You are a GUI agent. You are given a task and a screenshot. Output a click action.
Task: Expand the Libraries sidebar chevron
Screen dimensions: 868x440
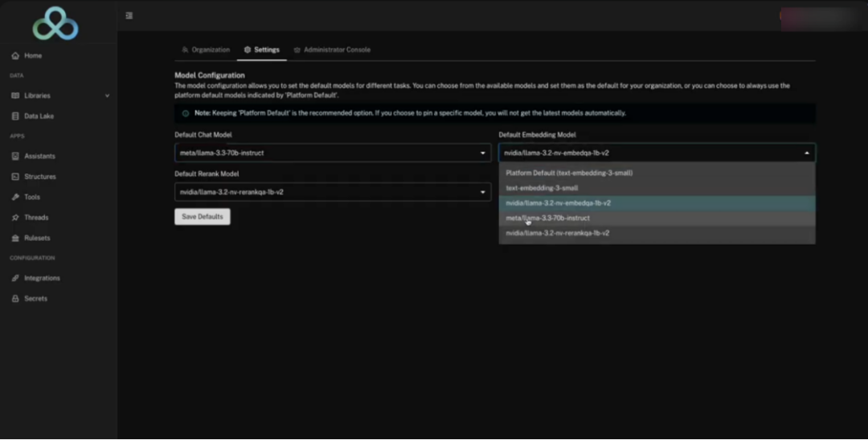point(108,96)
